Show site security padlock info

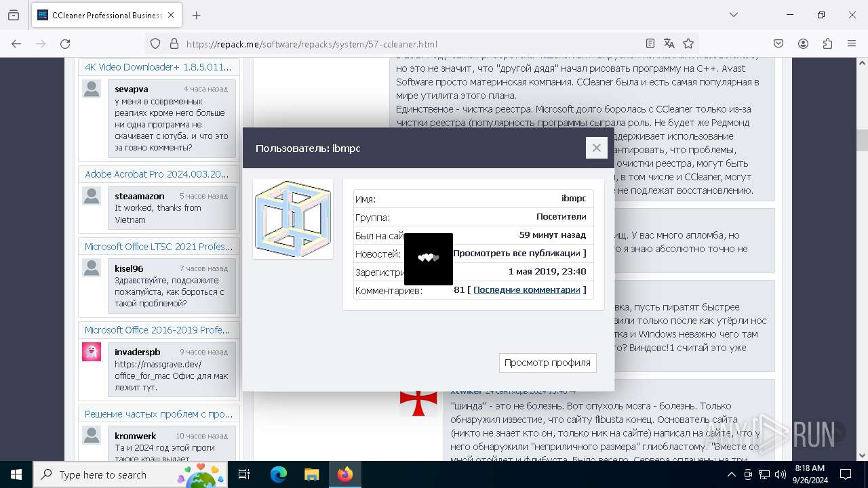pos(174,43)
